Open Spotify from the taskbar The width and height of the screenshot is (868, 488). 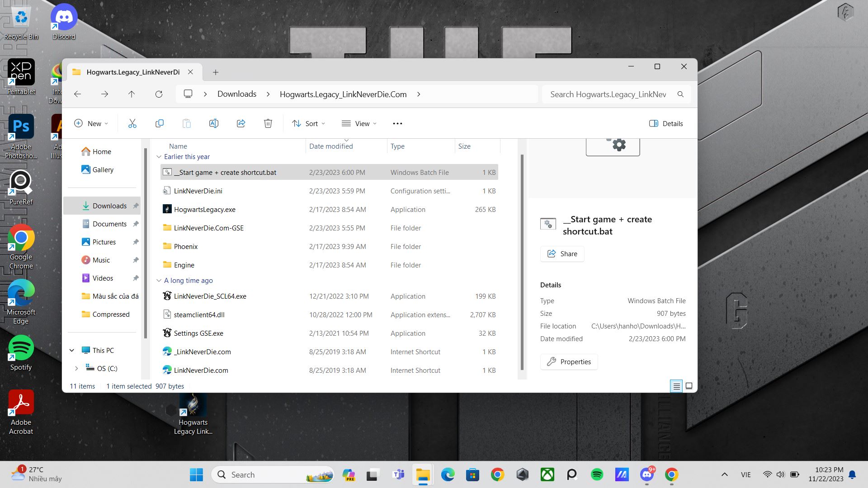tap(597, 474)
